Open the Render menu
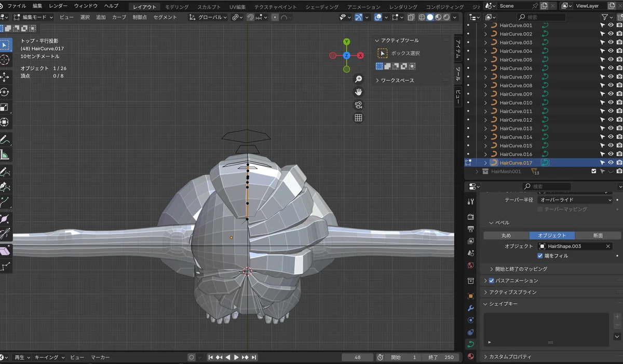The width and height of the screenshot is (623, 364). click(x=58, y=6)
